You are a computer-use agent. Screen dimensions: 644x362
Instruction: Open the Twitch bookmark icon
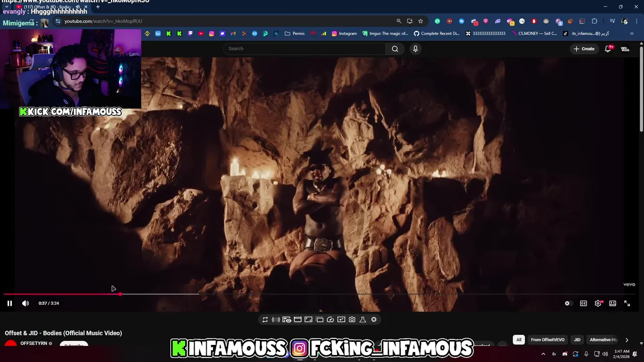pos(190,34)
